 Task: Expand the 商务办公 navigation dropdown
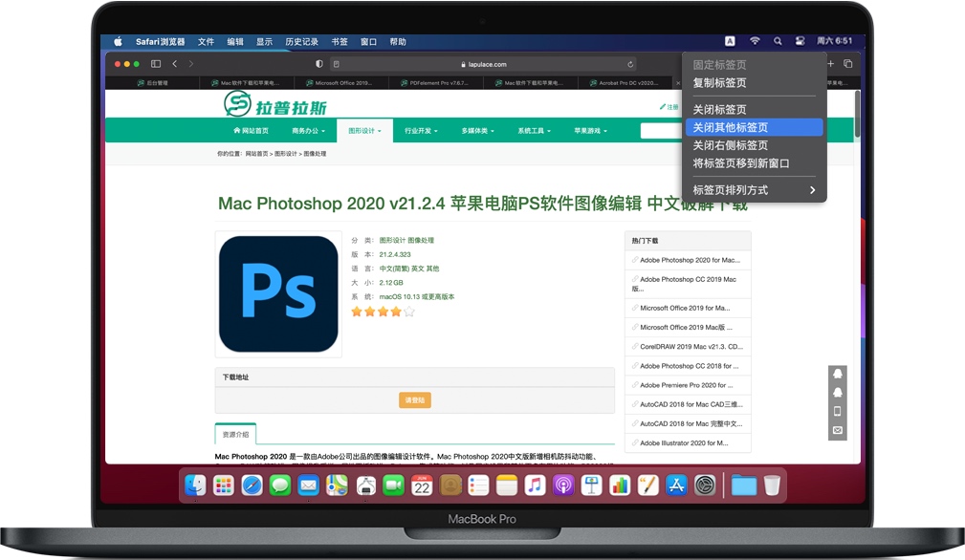[308, 131]
